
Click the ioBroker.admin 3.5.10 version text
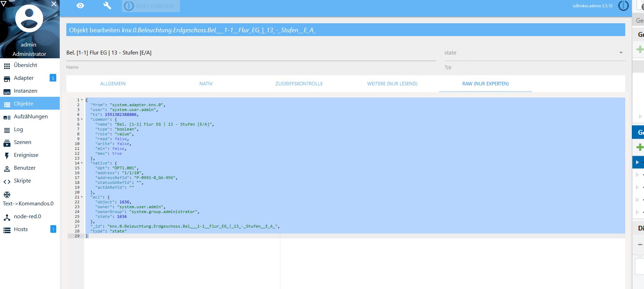tap(593, 6)
